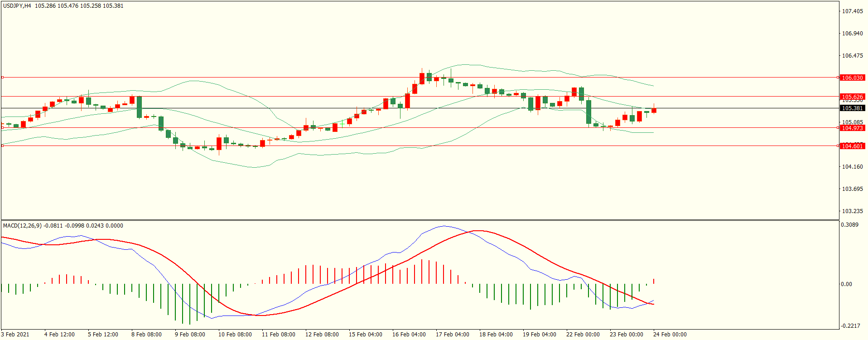
Task: Select the 9 Feb 08:00 time marker
Action: click(x=190, y=335)
